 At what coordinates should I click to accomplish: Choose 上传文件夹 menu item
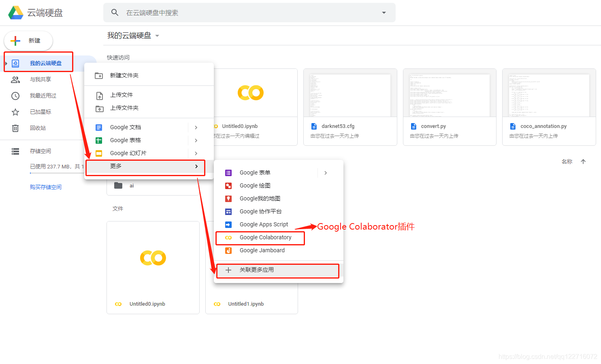(149, 108)
